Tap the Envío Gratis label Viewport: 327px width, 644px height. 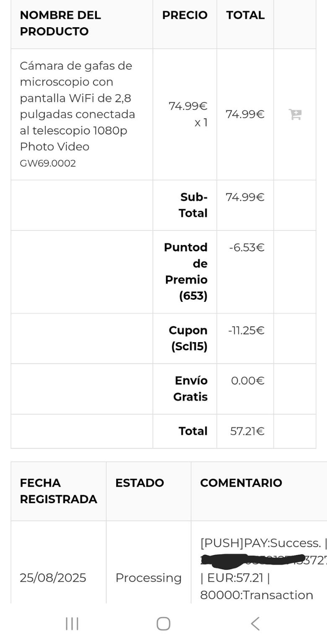click(191, 389)
